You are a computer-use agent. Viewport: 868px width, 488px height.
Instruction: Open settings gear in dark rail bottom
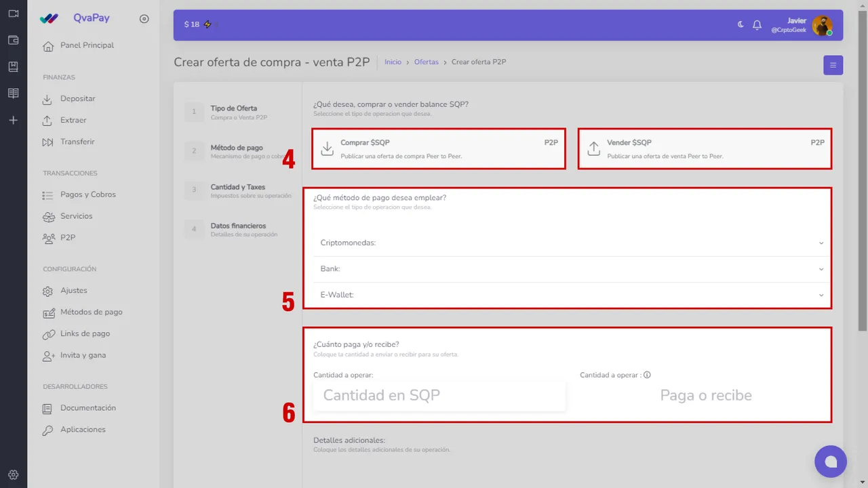click(x=13, y=474)
